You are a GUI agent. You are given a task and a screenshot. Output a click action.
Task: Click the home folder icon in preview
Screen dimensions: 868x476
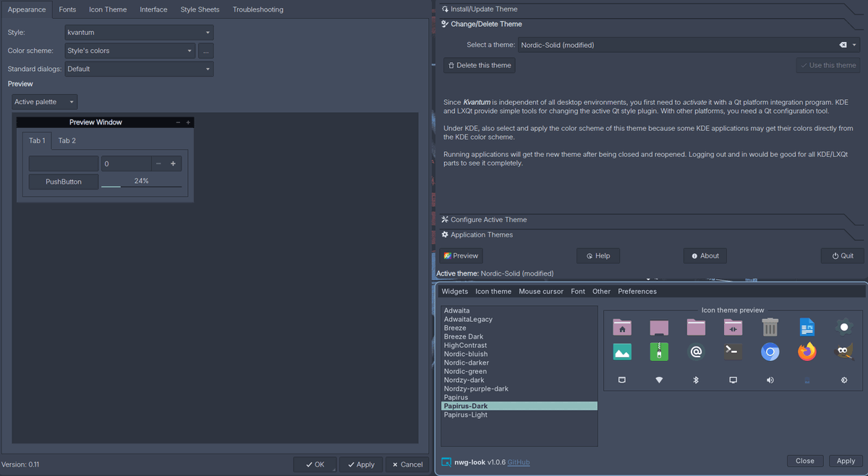tap(622, 328)
